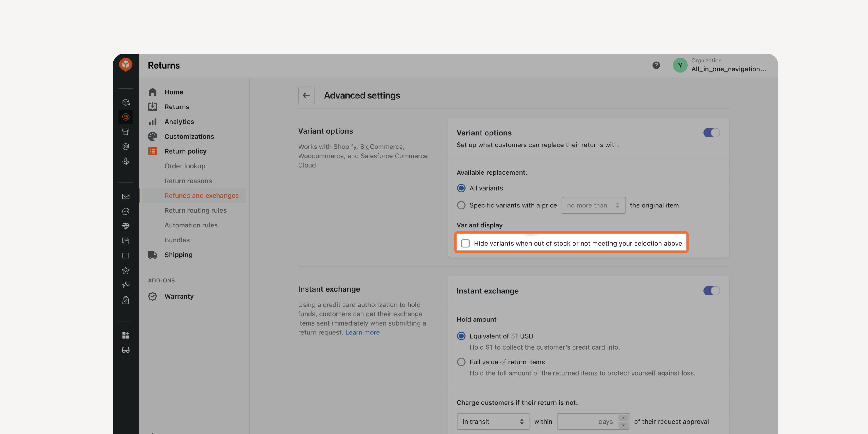The height and width of the screenshot is (434, 868).
Task: Click the help question mark icon
Action: [656, 65]
